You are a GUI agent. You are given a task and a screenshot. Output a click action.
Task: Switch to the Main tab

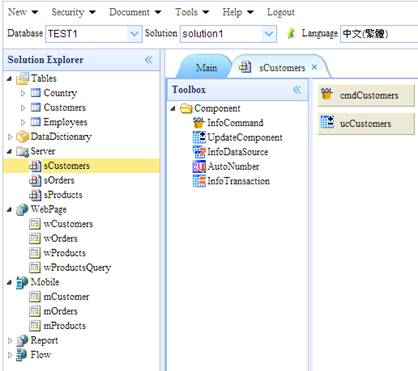[x=206, y=68]
